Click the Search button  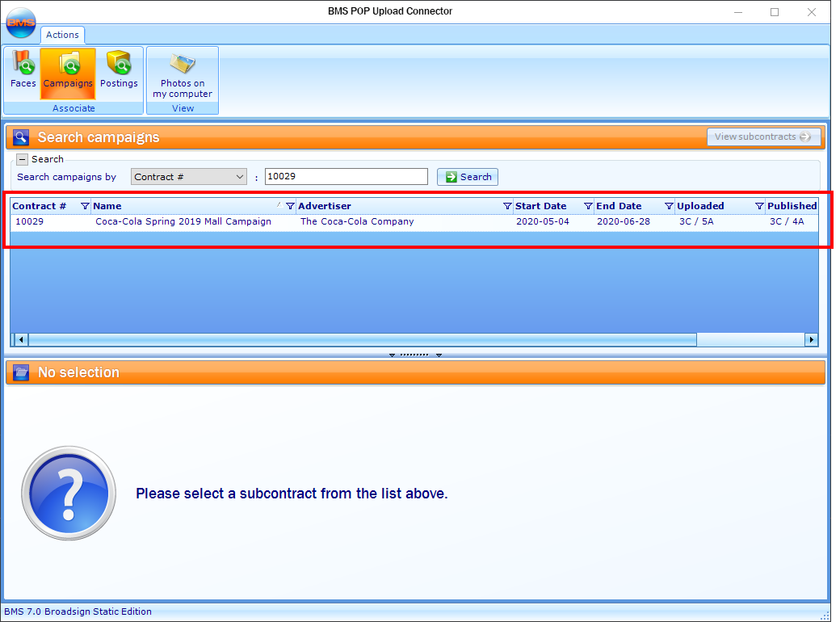click(468, 177)
